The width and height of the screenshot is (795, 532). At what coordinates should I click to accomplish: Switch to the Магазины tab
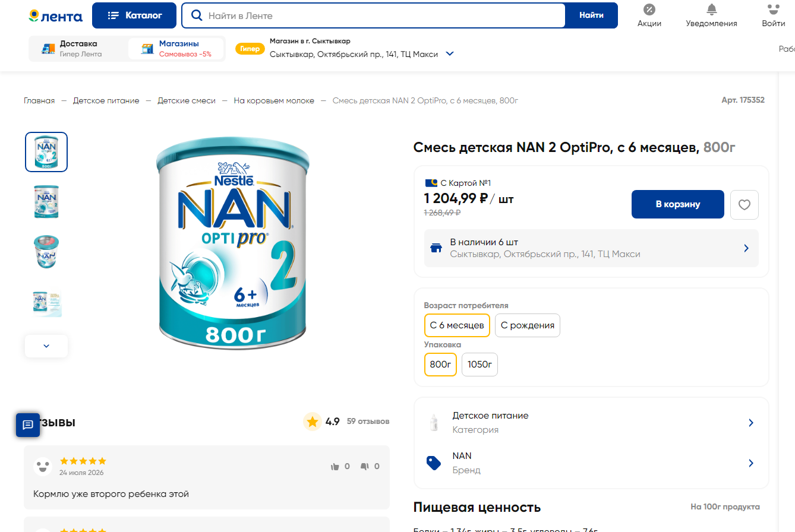[x=176, y=49]
